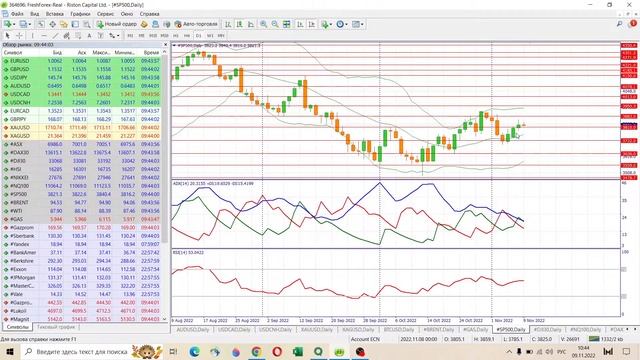Sort by the Бид column header
This screenshot has height=360, width=640.
click(x=57, y=52)
